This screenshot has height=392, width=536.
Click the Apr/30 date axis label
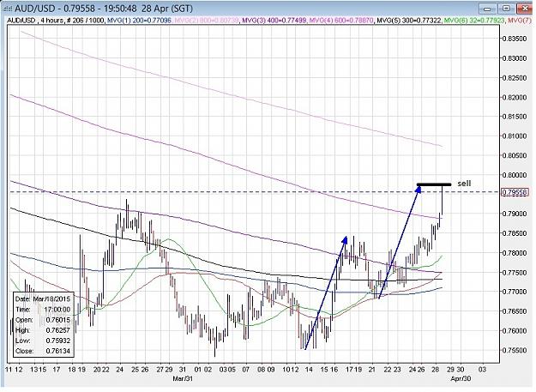(461, 379)
